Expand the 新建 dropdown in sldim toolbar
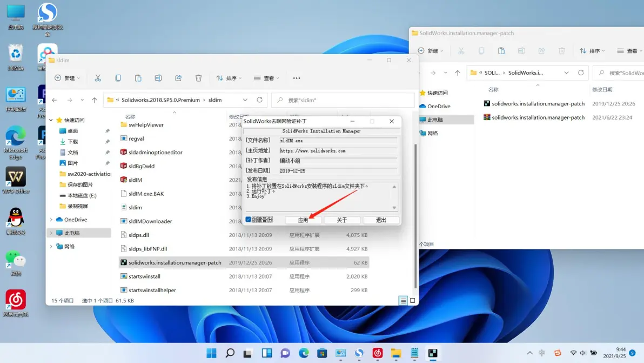 (68, 78)
